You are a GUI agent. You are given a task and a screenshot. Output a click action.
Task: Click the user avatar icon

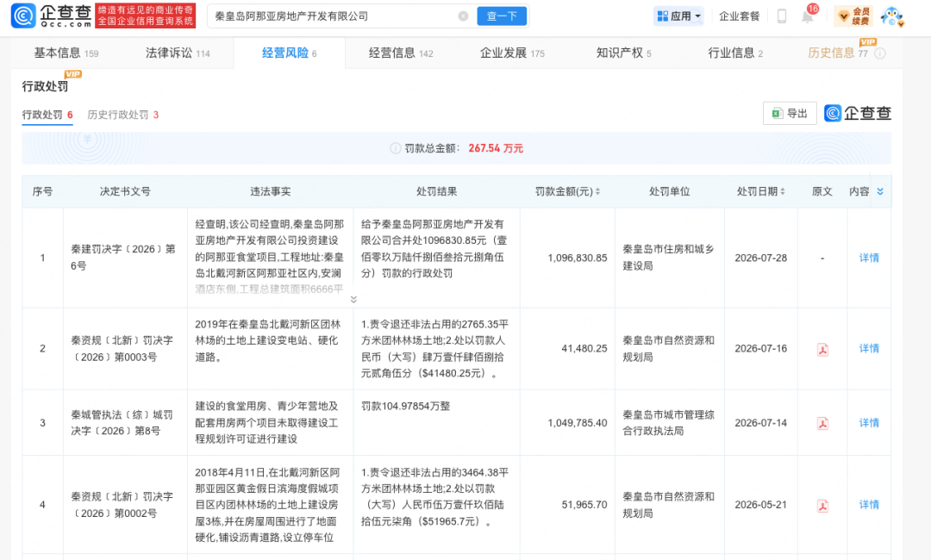891,16
